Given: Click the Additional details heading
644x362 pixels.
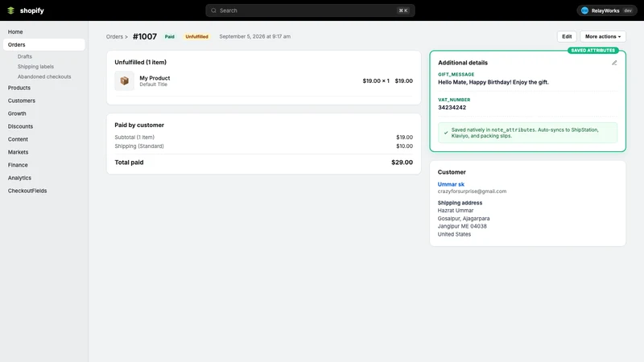Looking at the screenshot, I should tap(463, 63).
